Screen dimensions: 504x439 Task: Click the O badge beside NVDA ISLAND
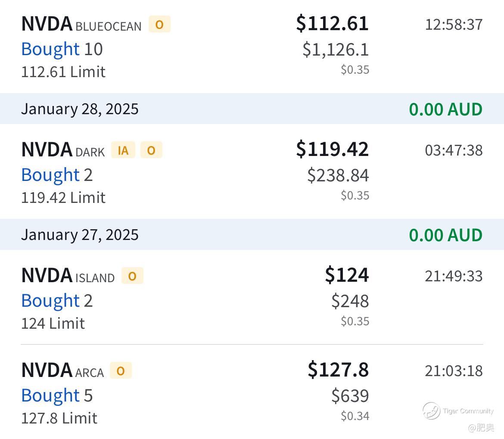pyautogui.click(x=132, y=276)
